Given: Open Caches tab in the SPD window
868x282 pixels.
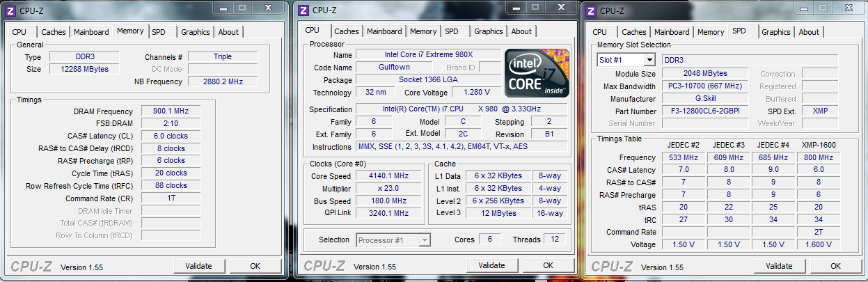Looking at the screenshot, I should tap(634, 32).
